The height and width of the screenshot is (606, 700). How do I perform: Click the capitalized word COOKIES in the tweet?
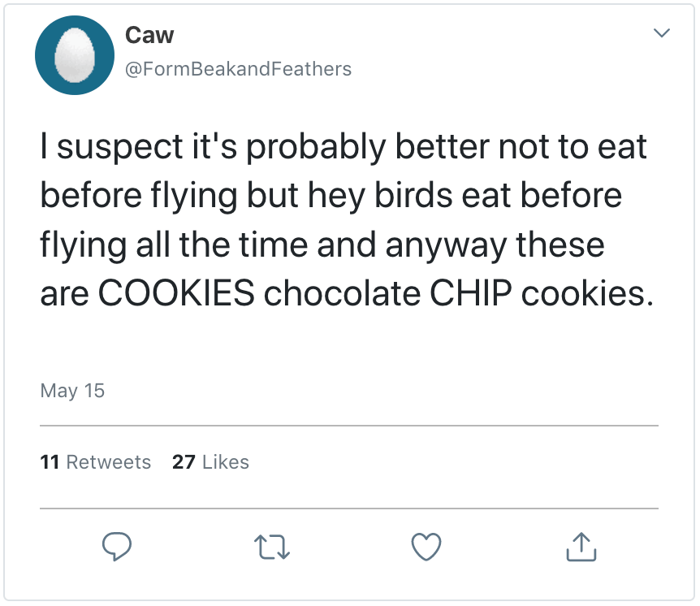(x=176, y=293)
